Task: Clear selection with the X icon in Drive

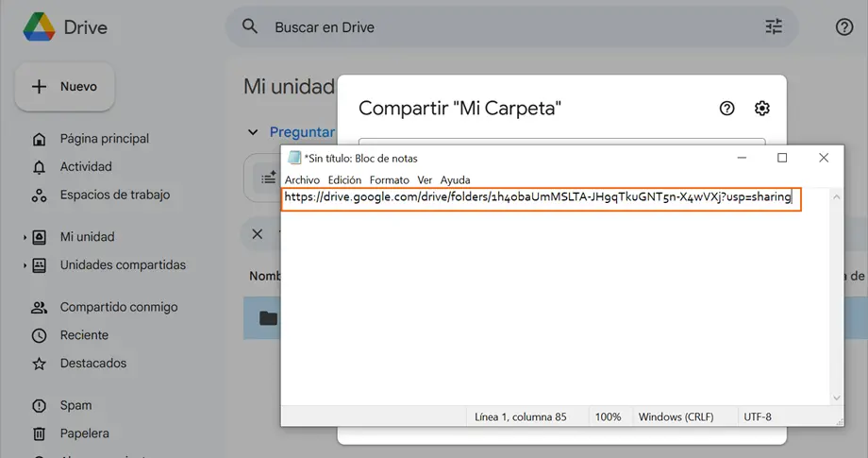Action: pyautogui.click(x=258, y=234)
